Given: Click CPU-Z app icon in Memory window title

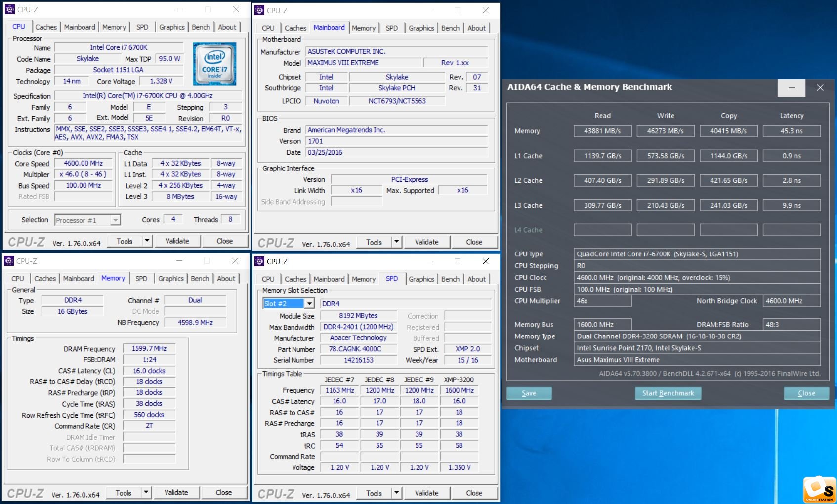Looking at the screenshot, I should pyautogui.click(x=9, y=261).
